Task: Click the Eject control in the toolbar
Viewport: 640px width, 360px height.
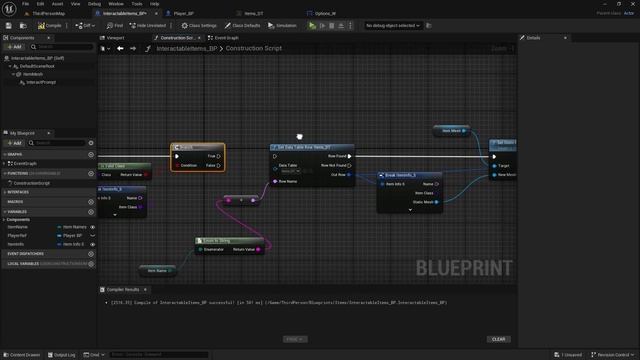Action: 341,25
